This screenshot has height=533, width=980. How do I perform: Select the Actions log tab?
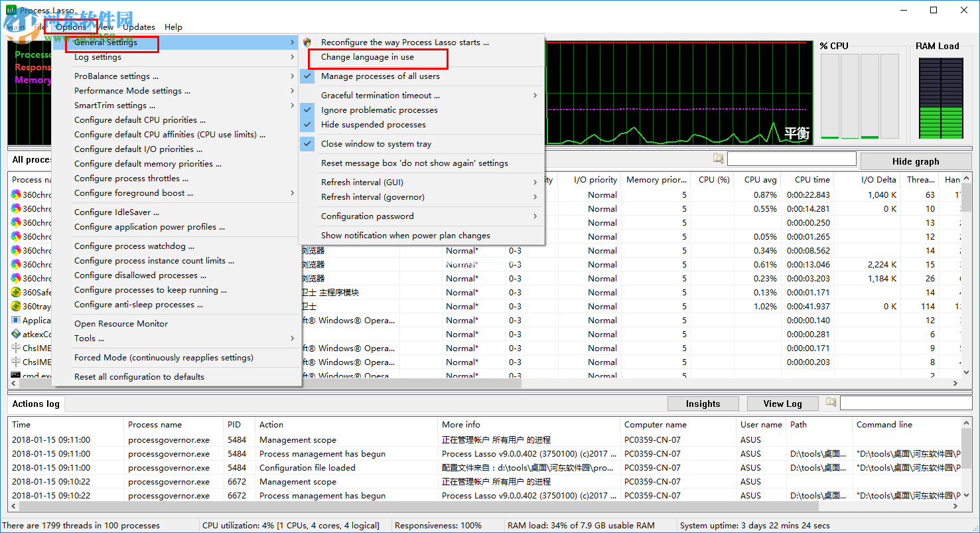tap(36, 404)
